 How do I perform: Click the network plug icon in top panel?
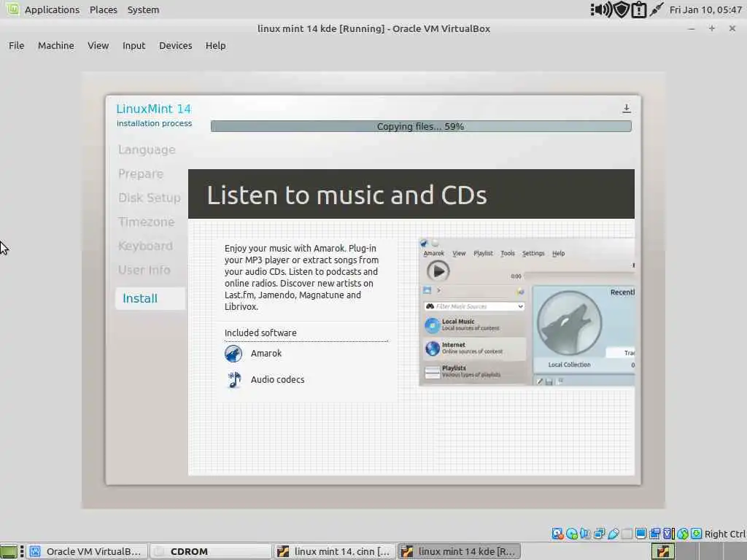[x=657, y=9]
